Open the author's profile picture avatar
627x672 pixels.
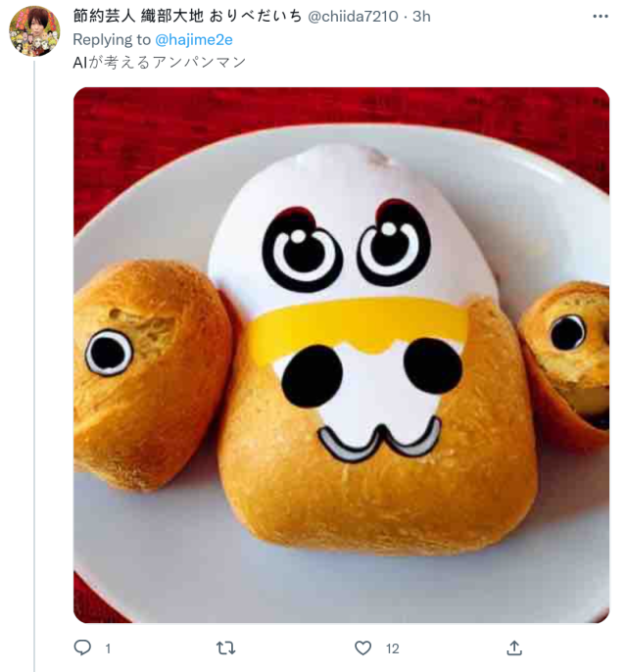[34, 31]
